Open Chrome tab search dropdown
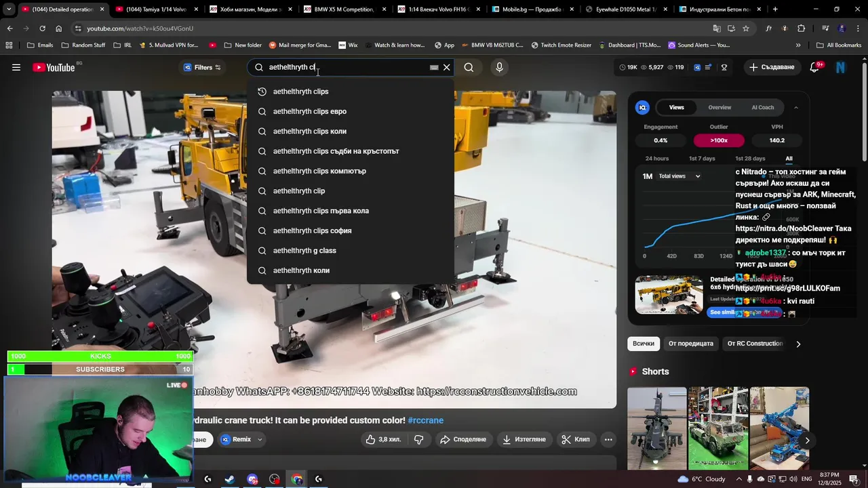Screen dimensions: 868x488 (x=9, y=9)
